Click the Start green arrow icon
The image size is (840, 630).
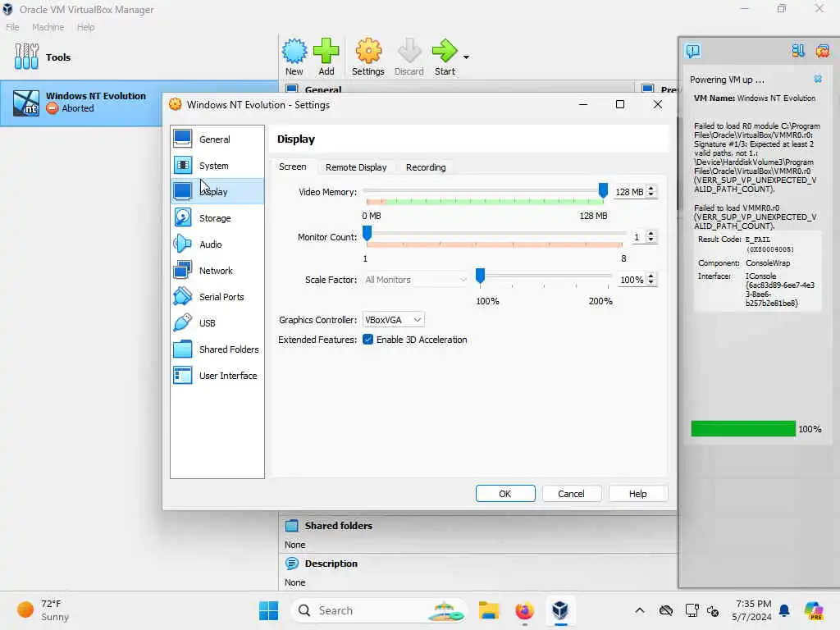click(445, 52)
